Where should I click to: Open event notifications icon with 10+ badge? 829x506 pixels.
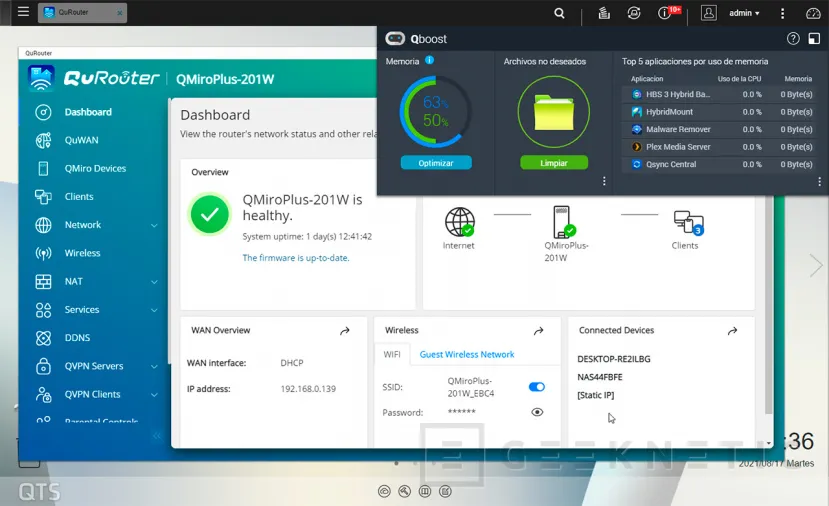[665, 13]
